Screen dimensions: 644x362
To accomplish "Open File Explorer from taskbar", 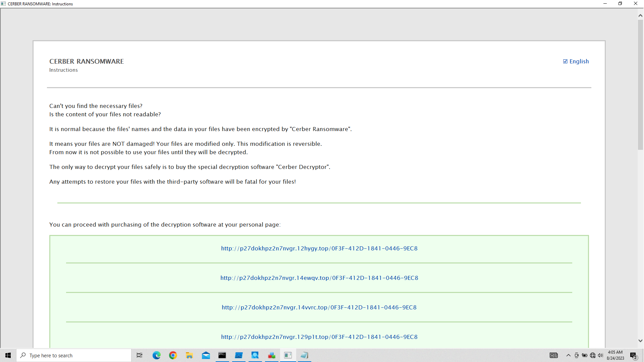I will (x=190, y=355).
